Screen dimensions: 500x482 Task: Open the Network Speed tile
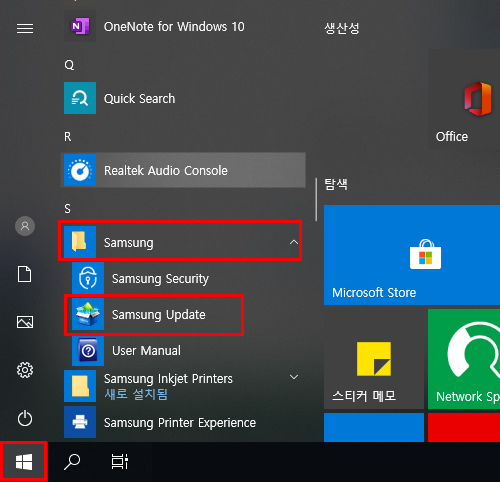(x=464, y=359)
